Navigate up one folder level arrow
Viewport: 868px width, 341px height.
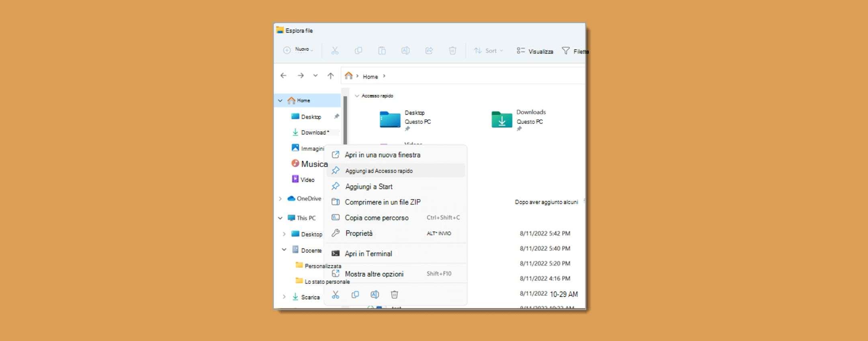pos(330,76)
